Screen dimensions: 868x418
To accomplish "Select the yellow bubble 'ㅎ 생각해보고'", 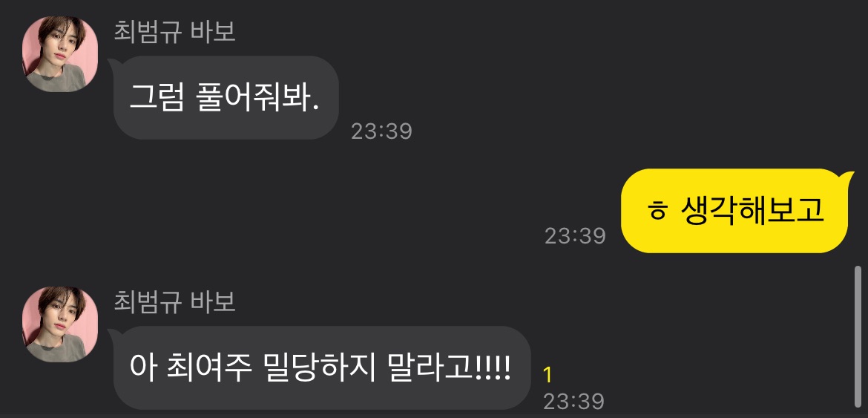I will click(737, 211).
